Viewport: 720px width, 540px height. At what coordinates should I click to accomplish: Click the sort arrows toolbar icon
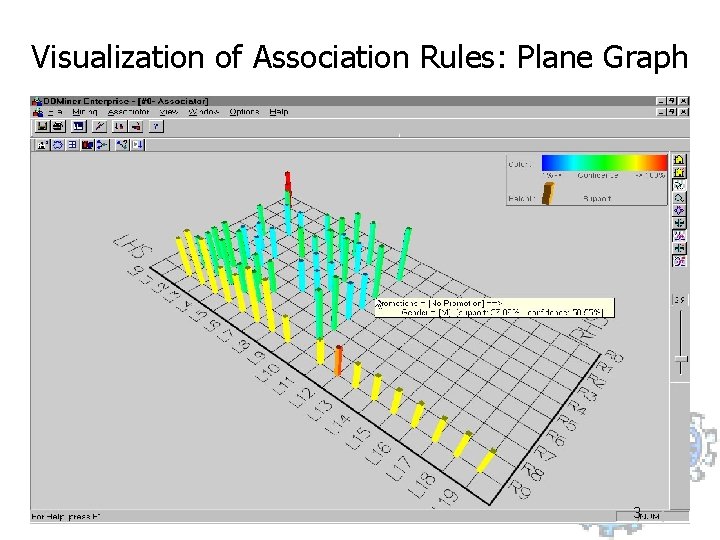tap(119, 126)
